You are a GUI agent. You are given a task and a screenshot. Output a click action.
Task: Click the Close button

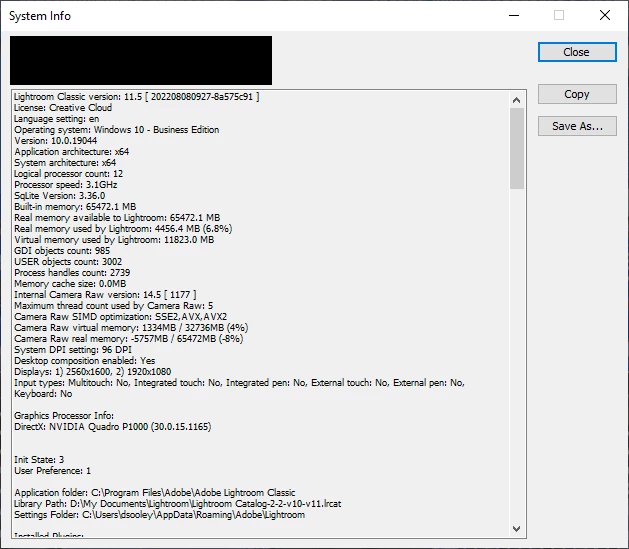pyautogui.click(x=577, y=52)
